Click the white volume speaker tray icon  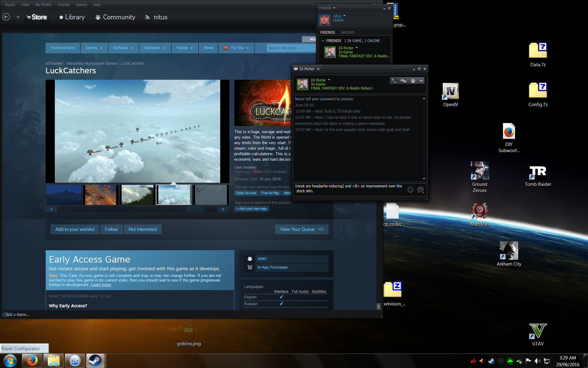pyautogui.click(x=537, y=361)
